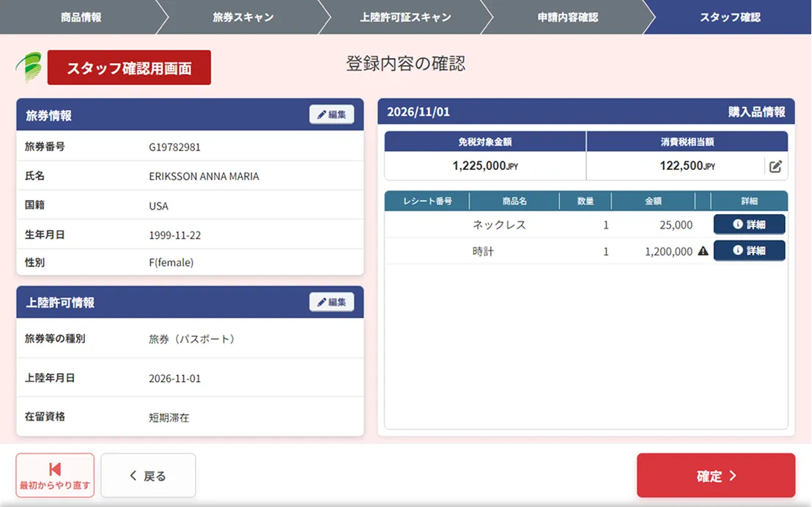The width and height of the screenshot is (812, 507).
Task: Select the 旅券スキャン step tab
Action: [243, 17]
